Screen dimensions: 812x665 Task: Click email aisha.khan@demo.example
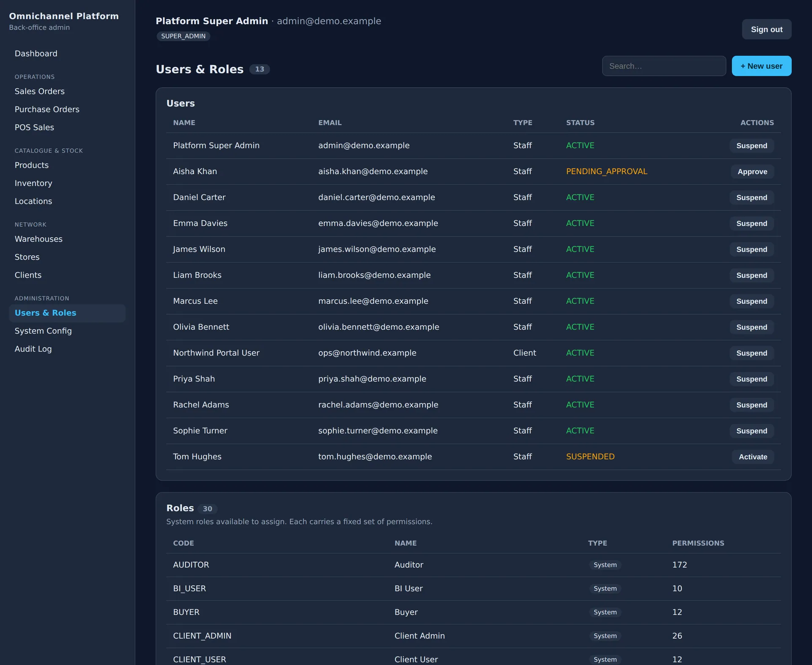coord(373,171)
